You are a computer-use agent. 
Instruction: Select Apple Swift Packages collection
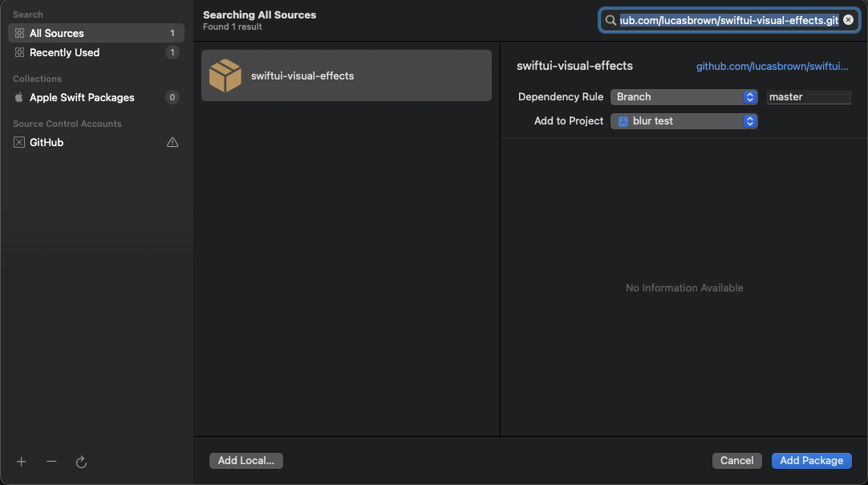[95, 97]
